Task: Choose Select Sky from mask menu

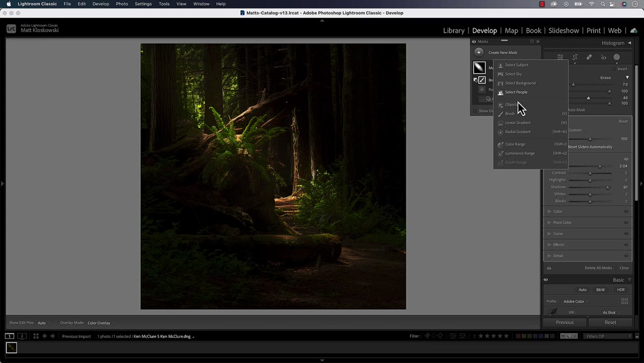Action: click(531, 74)
